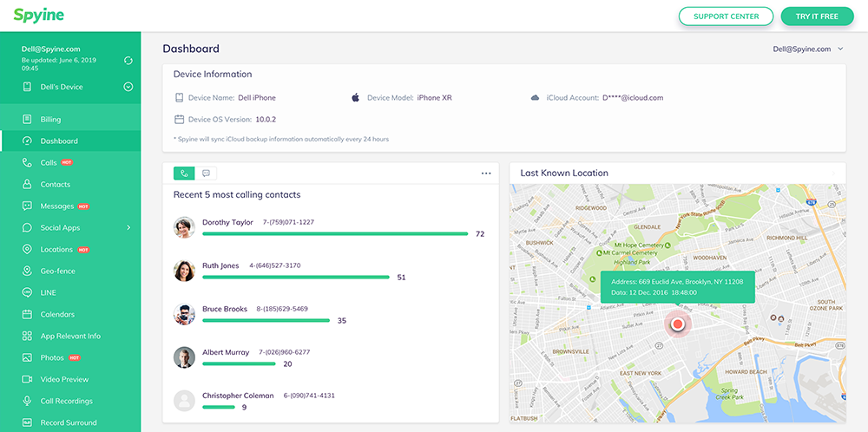Image resolution: width=868 pixels, height=432 pixels.
Task: Click the SUPPORT CENTER button
Action: click(726, 16)
